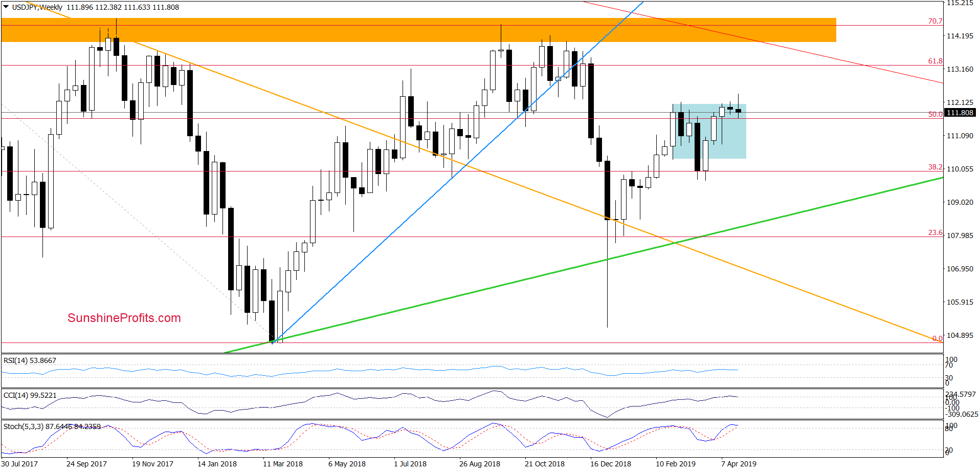The width and height of the screenshot is (980, 471).
Task: Click the CCI scale value 234.5797
Action: [961, 394]
